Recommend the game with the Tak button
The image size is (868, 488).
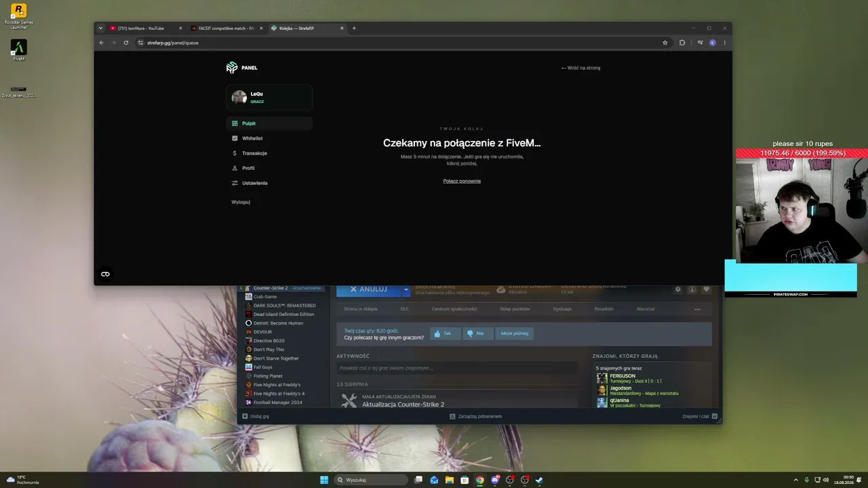(445, 333)
